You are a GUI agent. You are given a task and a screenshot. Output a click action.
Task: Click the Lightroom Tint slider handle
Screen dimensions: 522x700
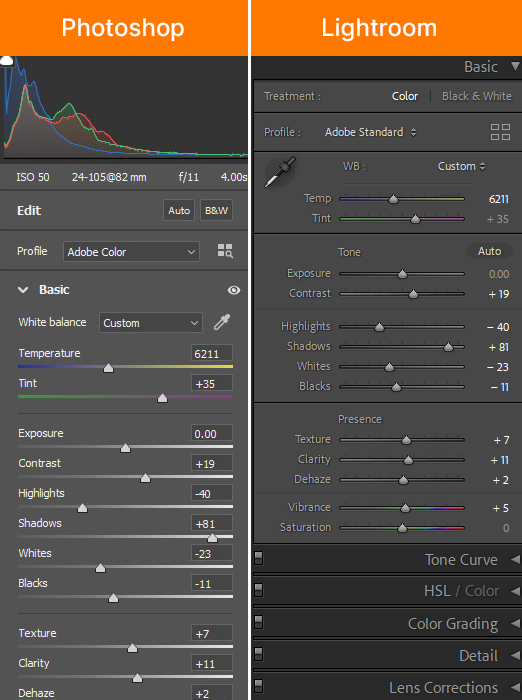(415, 219)
